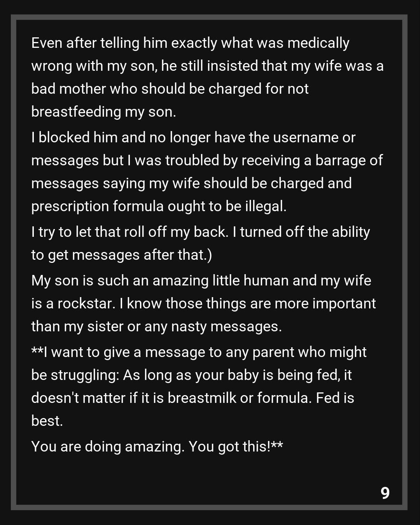The height and width of the screenshot is (525, 420).
Task: Click the text "to get messages after that.)"
Action: (121, 255)
